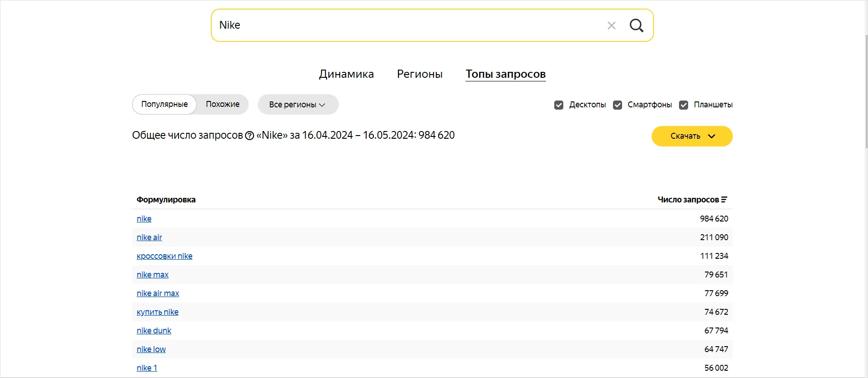
Task: Switch to Похожие queries
Action: pos(222,104)
